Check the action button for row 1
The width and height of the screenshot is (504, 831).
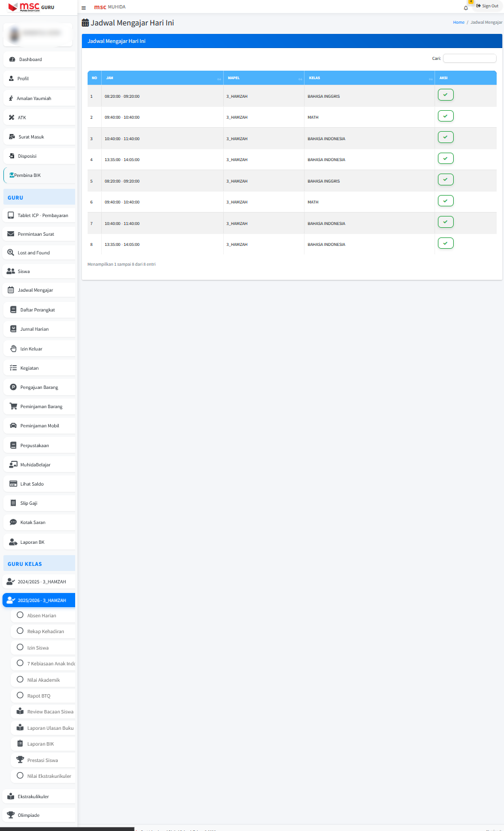point(445,95)
